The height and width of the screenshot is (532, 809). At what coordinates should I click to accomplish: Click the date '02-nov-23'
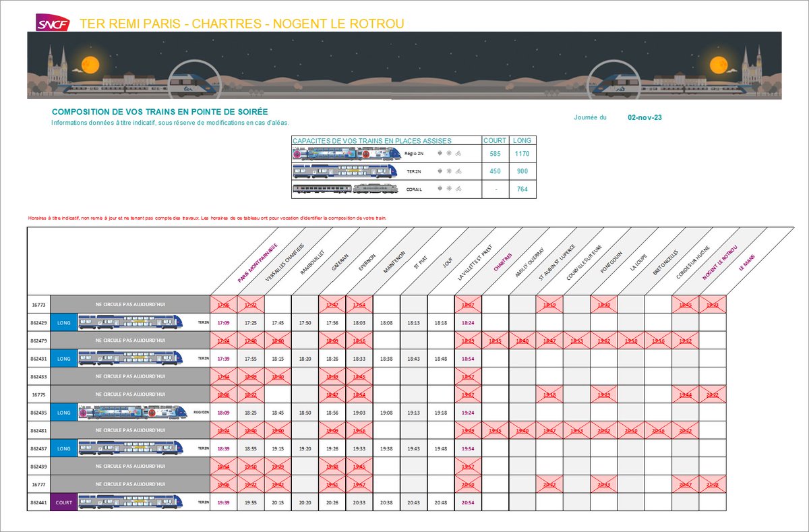[x=645, y=117]
